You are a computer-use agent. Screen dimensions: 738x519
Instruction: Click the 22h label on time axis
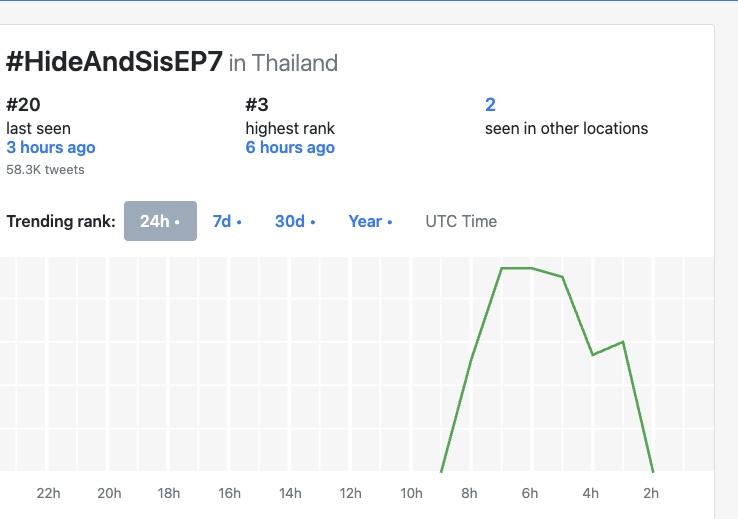click(48, 493)
